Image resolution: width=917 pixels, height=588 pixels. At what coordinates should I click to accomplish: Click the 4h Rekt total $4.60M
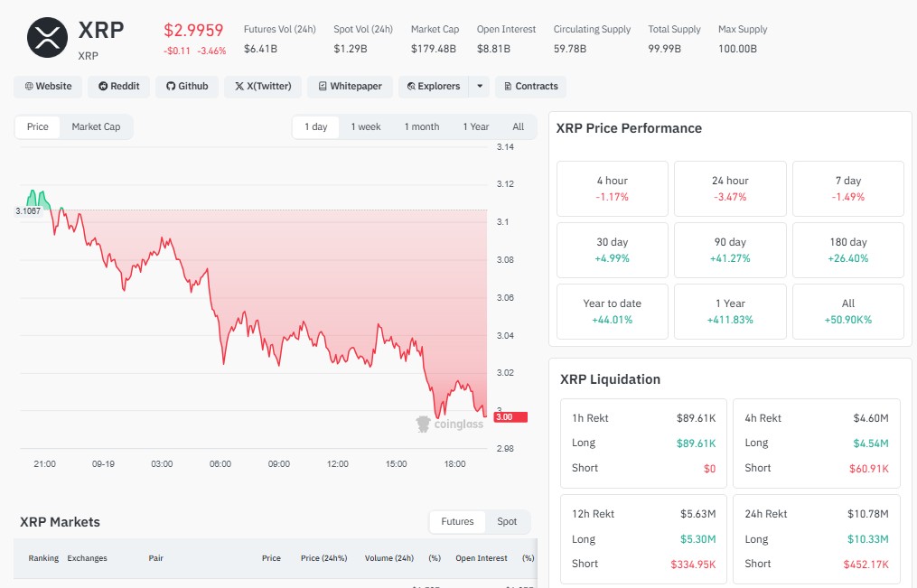coord(871,418)
